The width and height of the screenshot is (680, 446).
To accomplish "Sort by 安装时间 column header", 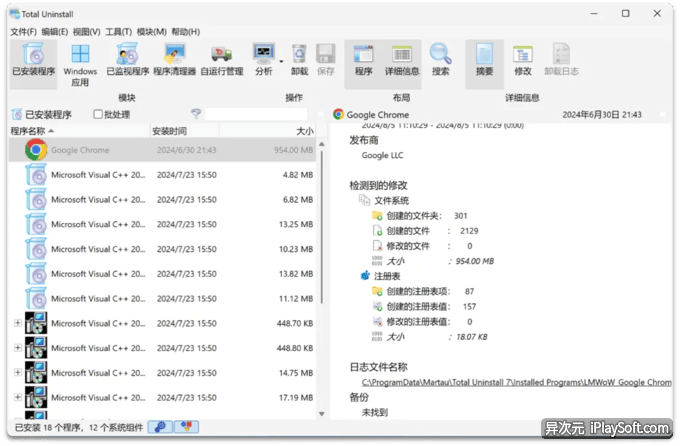I will pos(185,131).
